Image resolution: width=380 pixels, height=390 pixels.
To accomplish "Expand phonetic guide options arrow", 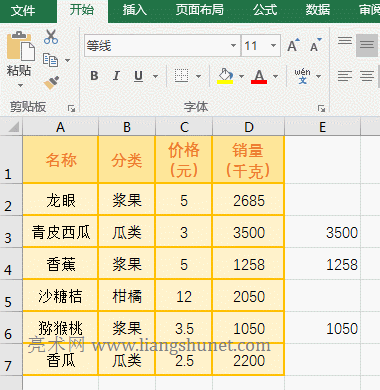I will [x=318, y=76].
